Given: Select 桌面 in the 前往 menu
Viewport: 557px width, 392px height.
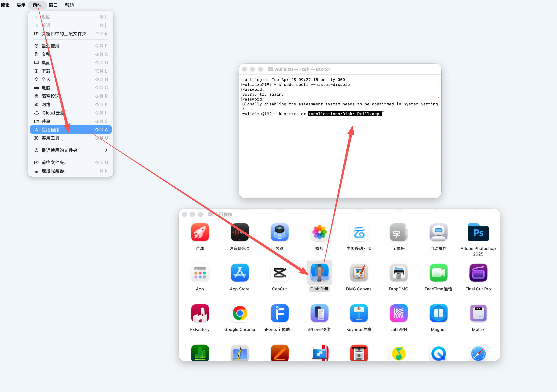Looking at the screenshot, I should click(71, 62).
